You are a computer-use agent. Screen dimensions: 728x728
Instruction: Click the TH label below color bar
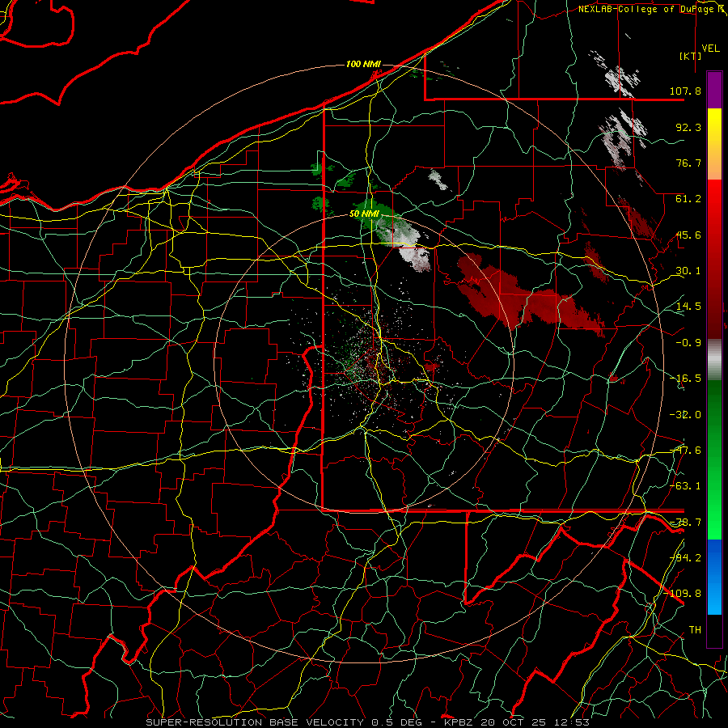coord(695,629)
